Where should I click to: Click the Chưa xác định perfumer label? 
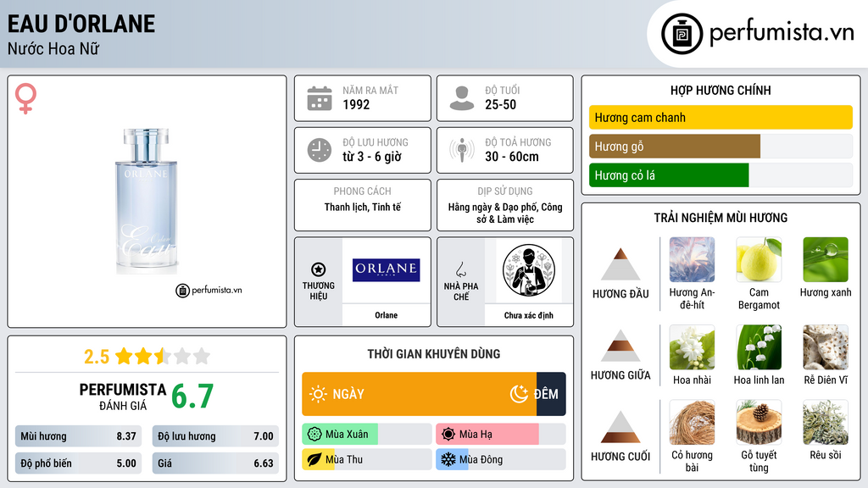pos(529,315)
